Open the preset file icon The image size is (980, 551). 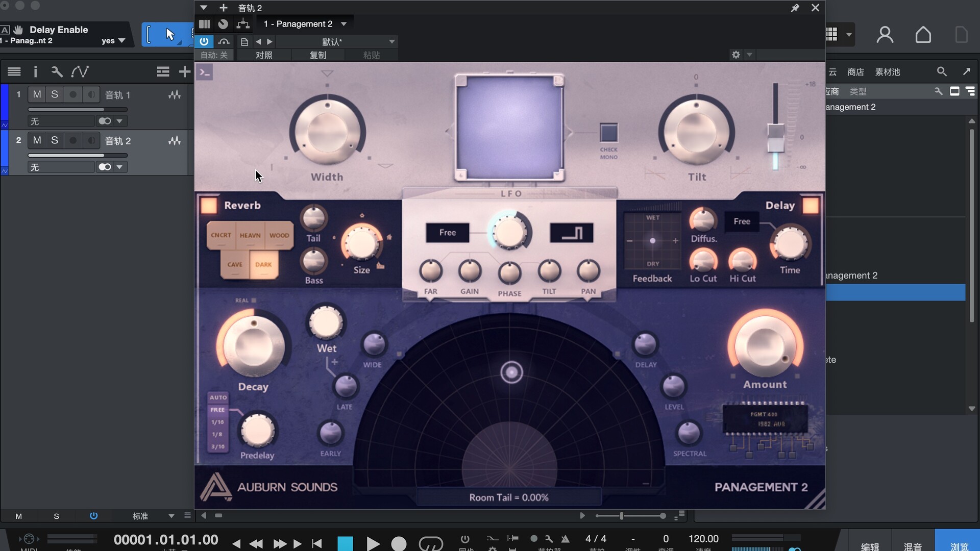(x=244, y=42)
